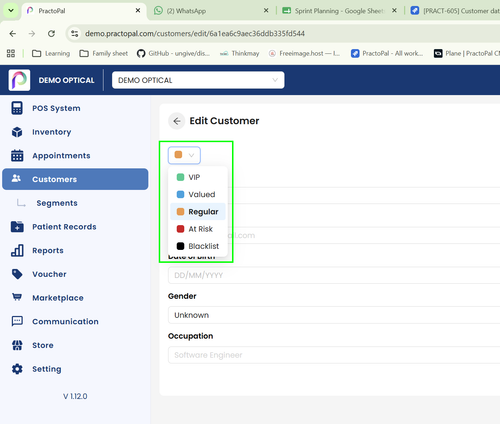500x424 pixels.
Task: Select the At Risk segment option
Action: (198, 229)
